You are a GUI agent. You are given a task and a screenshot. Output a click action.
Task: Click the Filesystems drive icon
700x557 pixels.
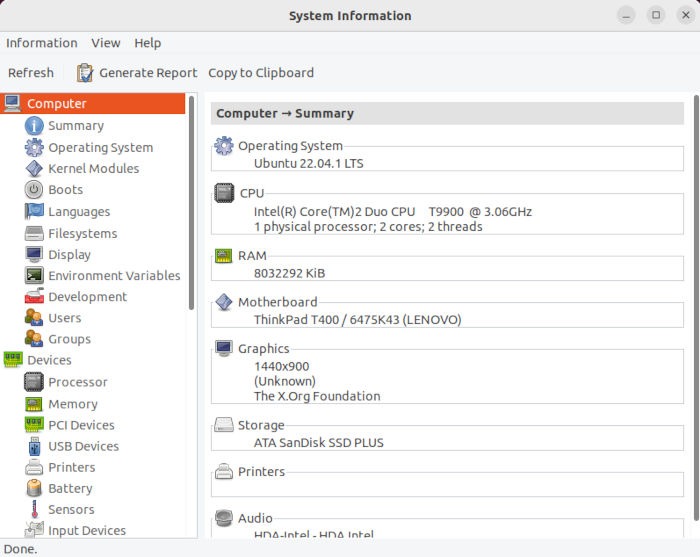pos(34,233)
